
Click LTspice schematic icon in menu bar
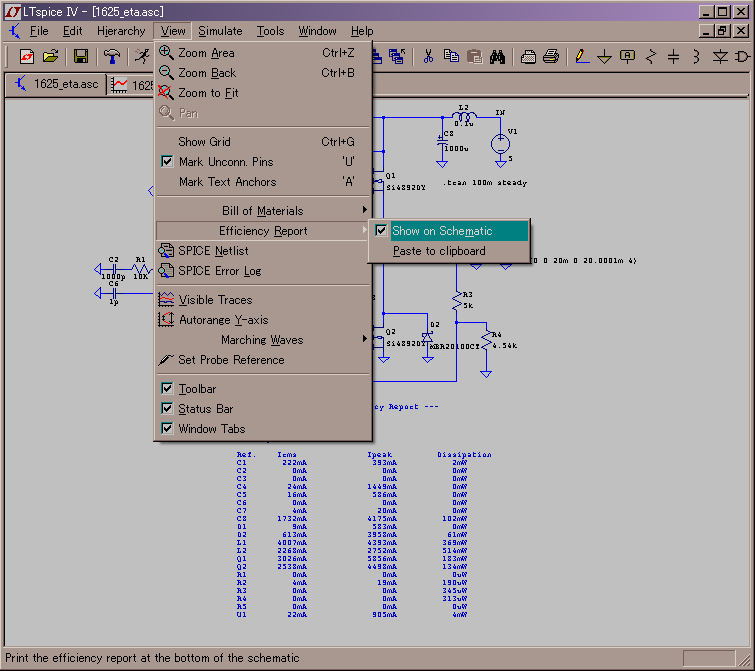coord(14,31)
